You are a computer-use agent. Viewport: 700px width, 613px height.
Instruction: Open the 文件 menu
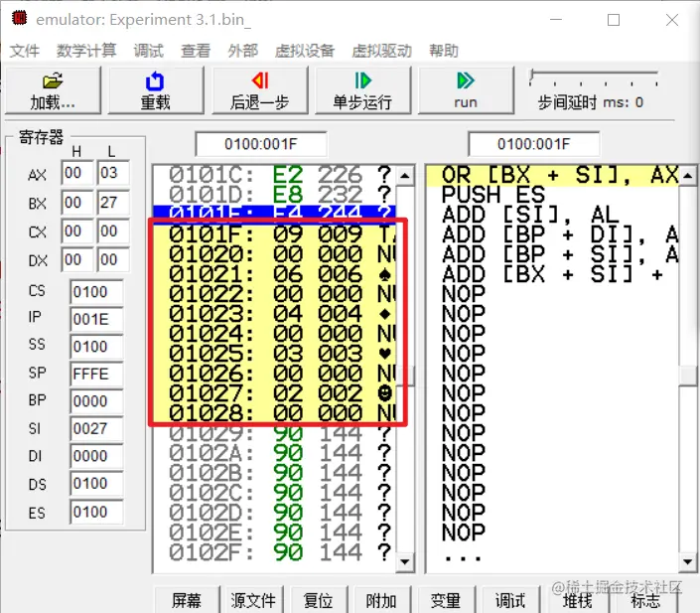point(25,51)
